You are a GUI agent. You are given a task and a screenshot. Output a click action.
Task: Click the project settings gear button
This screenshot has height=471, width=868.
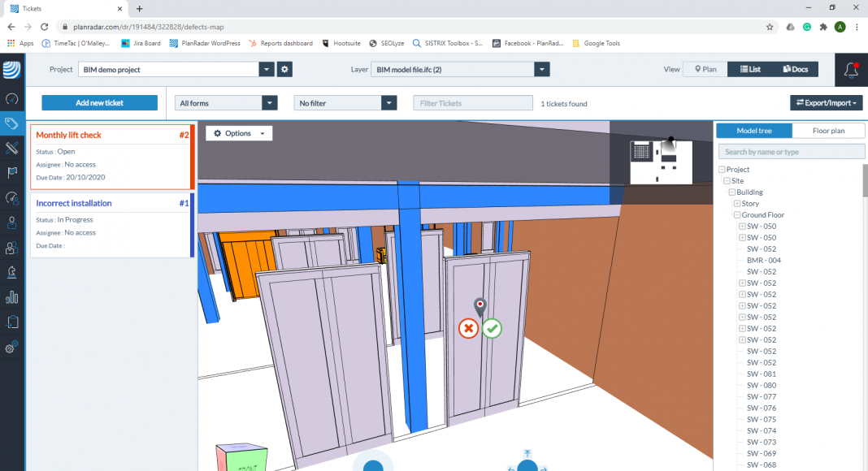tap(284, 70)
